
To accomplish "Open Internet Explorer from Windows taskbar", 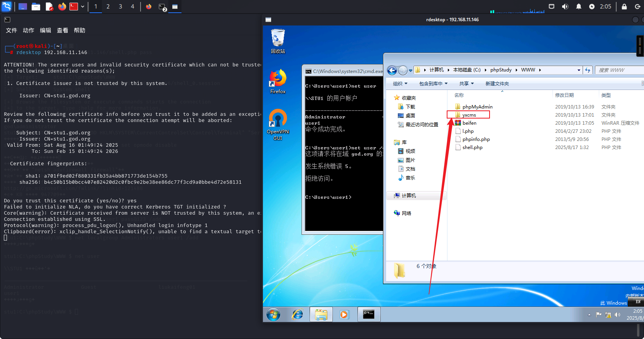I will tap(298, 315).
